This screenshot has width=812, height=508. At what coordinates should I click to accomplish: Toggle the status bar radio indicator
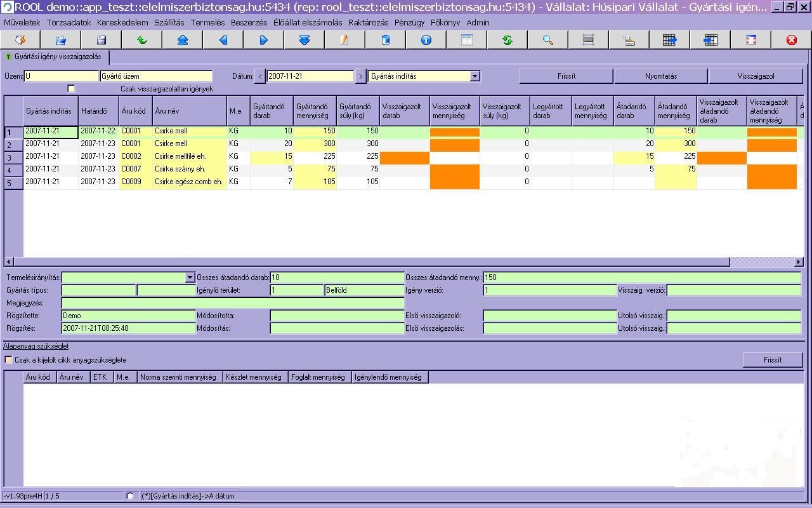click(130, 496)
